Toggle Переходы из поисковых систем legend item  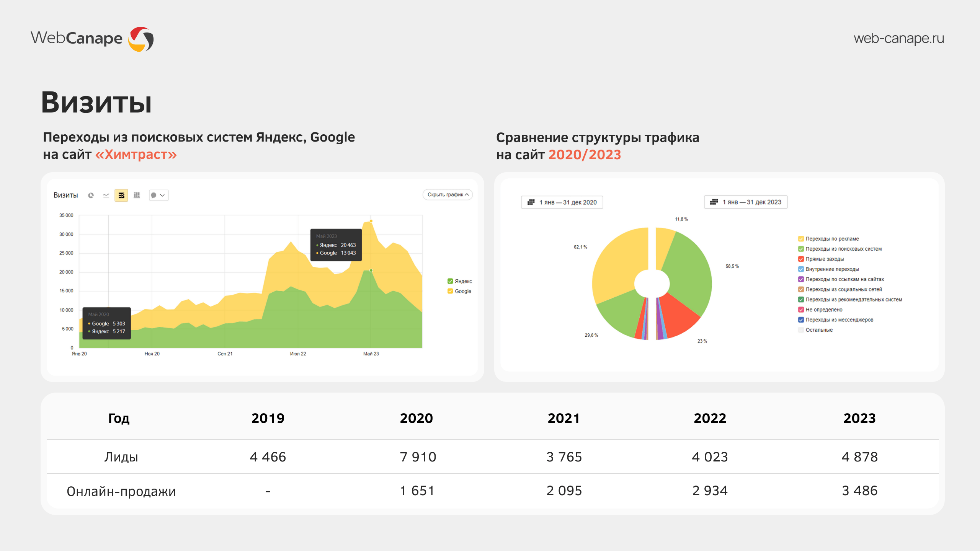801,249
